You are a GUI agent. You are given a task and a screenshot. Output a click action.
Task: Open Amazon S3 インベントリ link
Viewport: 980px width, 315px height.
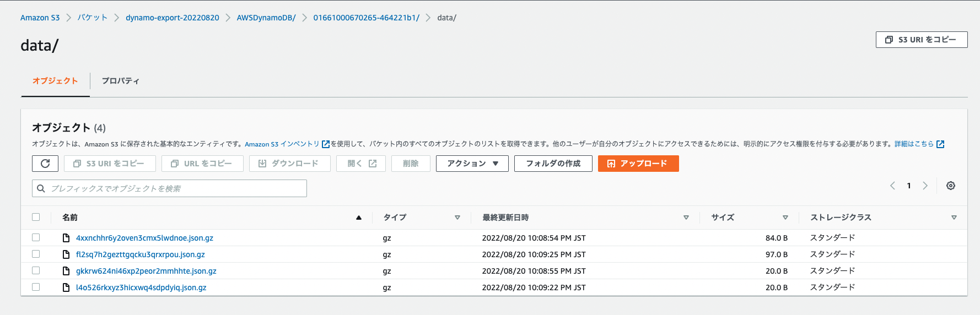[x=282, y=144]
